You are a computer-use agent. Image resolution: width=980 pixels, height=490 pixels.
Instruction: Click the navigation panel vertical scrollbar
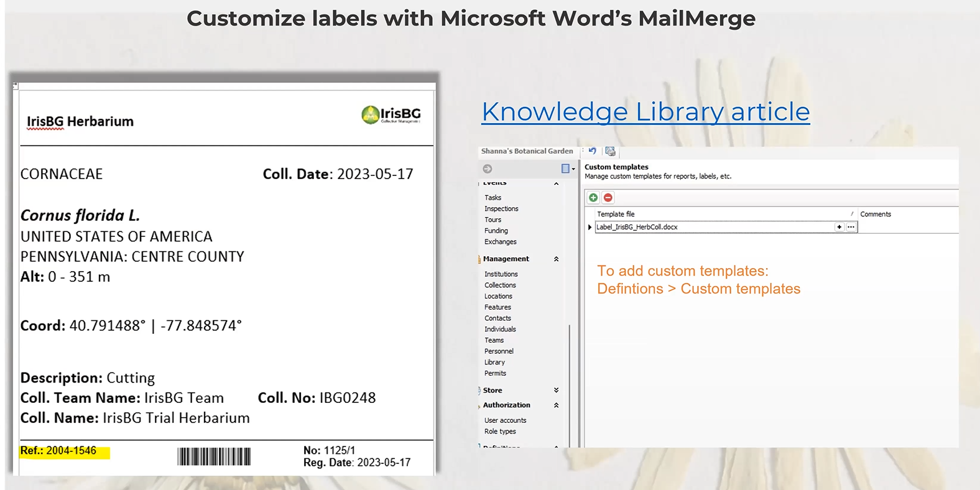coord(570,386)
